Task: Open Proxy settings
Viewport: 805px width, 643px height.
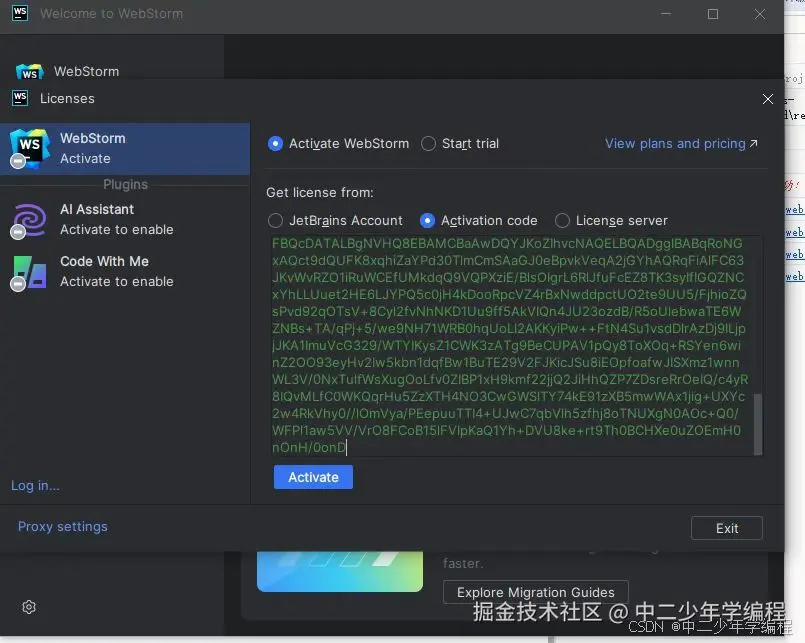Action: pos(62,526)
